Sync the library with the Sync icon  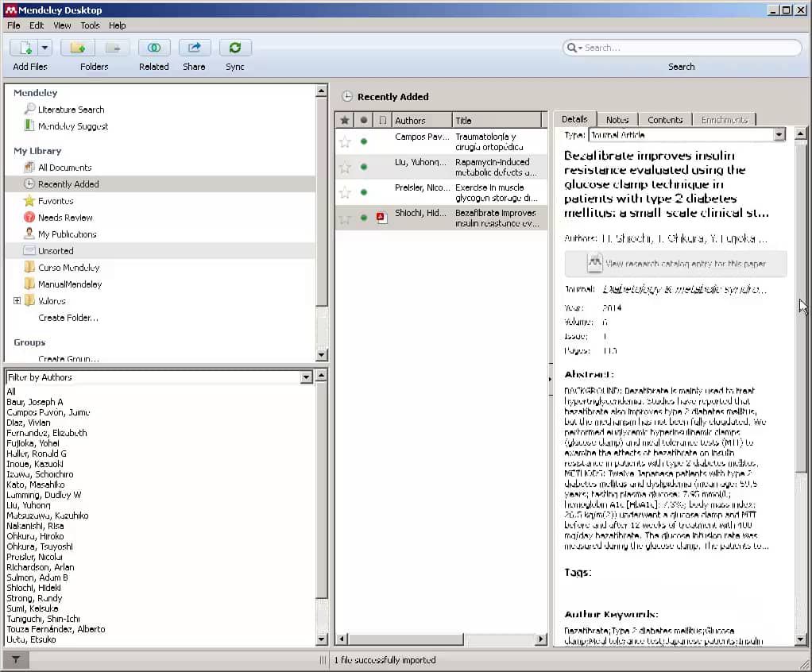tap(235, 48)
